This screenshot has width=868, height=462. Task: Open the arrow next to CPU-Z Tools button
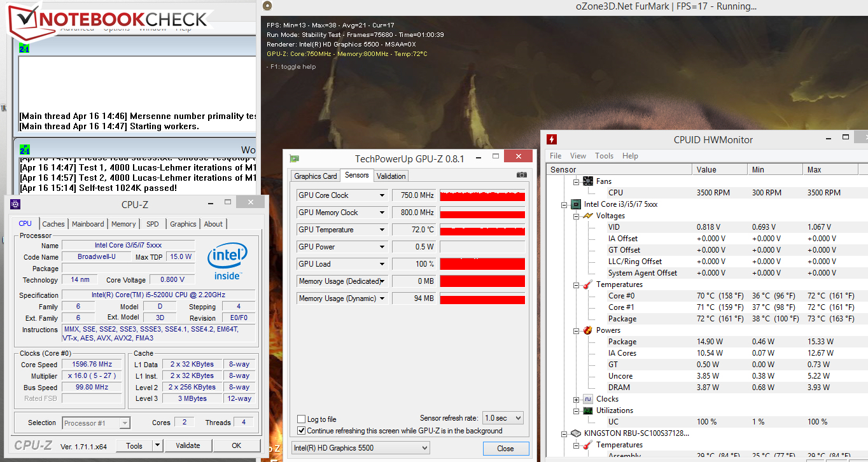(x=157, y=445)
